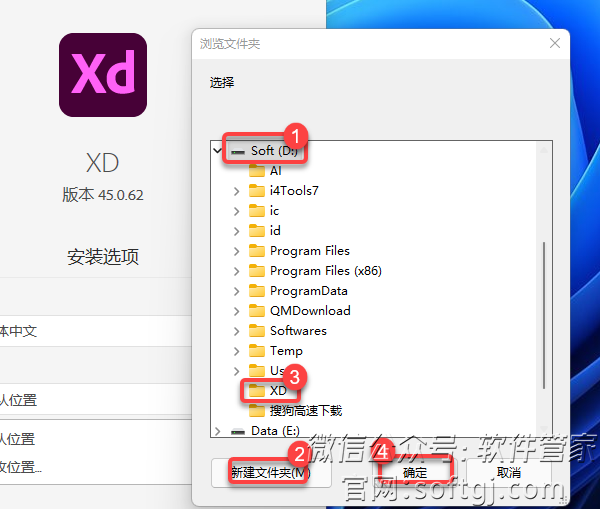
Task: Select the AI folder name
Action: (276, 171)
